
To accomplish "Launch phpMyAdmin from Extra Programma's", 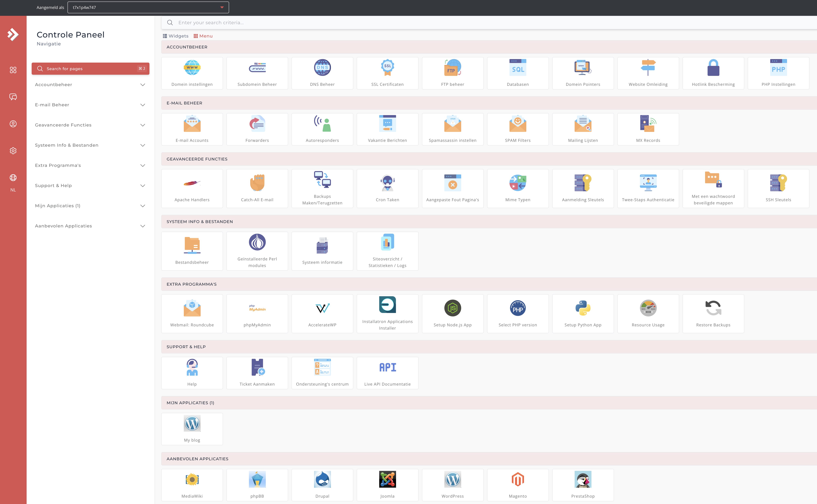I will tap(257, 313).
